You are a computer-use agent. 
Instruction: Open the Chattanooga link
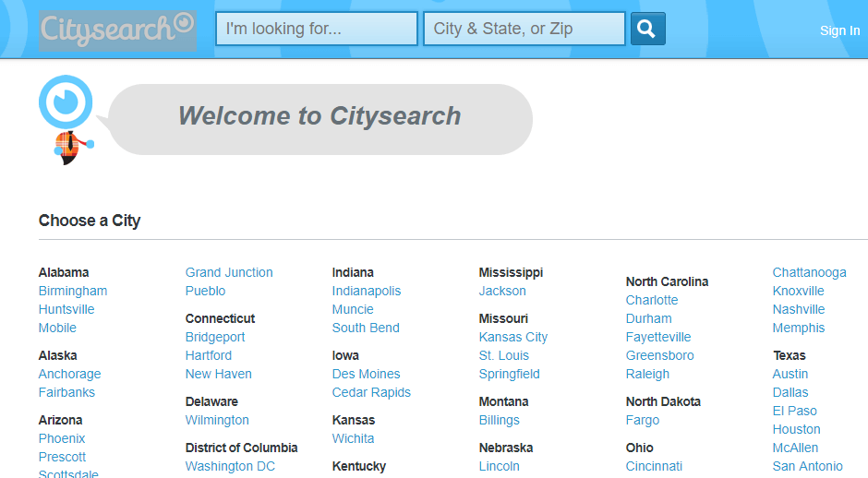pyautogui.click(x=809, y=273)
